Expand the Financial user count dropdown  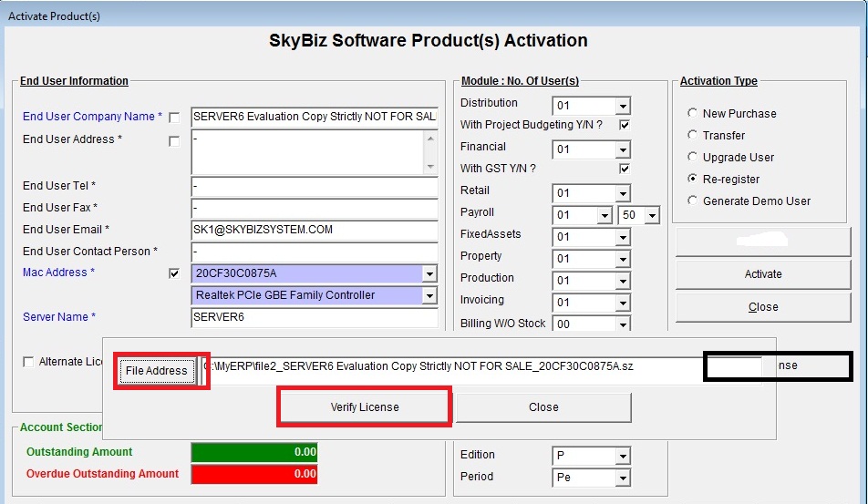(x=623, y=149)
